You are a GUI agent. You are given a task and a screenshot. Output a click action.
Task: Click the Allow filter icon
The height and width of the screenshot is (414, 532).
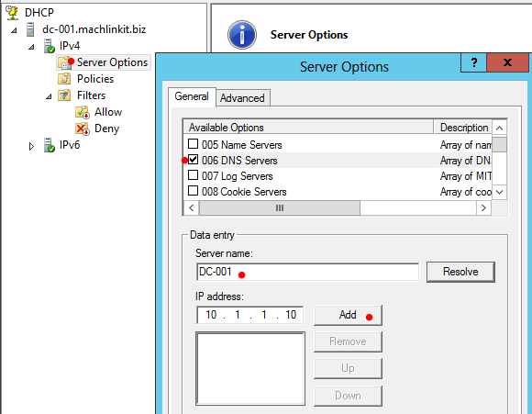tap(83, 112)
